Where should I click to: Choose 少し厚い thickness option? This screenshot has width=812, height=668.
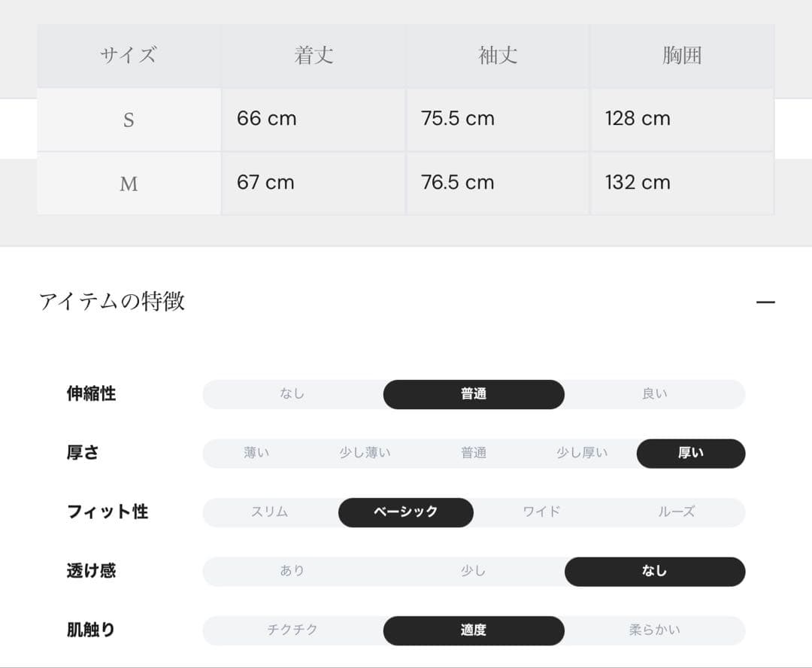pos(582,453)
